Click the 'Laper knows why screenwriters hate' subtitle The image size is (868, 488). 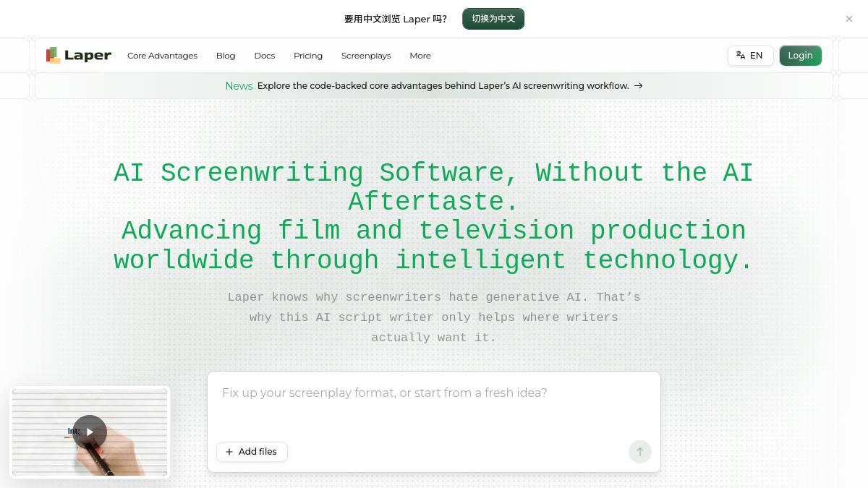click(x=434, y=317)
